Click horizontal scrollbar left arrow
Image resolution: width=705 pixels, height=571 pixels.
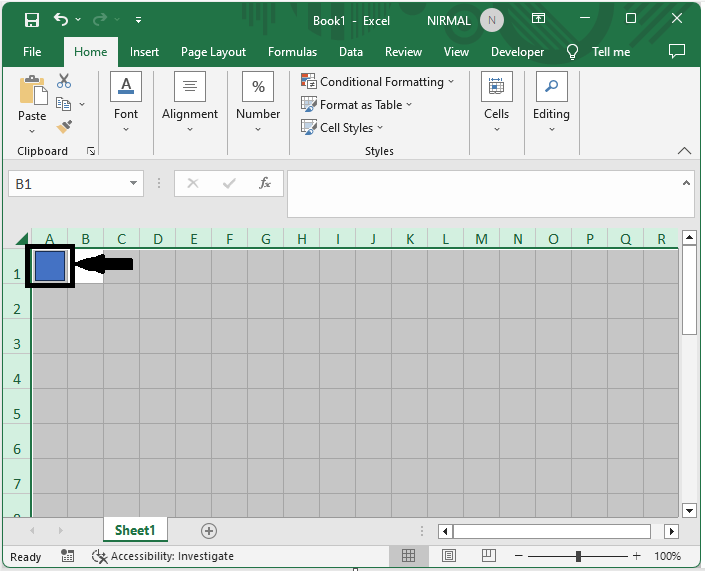click(445, 531)
